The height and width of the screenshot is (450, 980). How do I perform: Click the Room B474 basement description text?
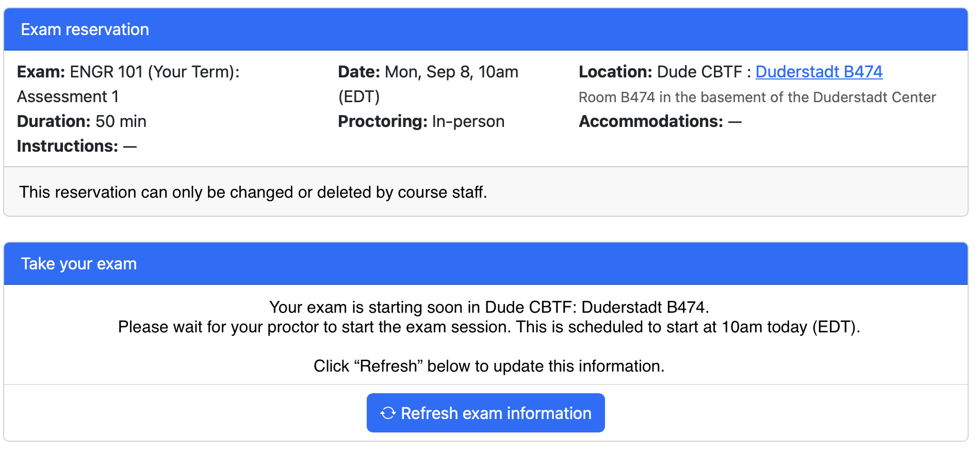click(x=757, y=97)
